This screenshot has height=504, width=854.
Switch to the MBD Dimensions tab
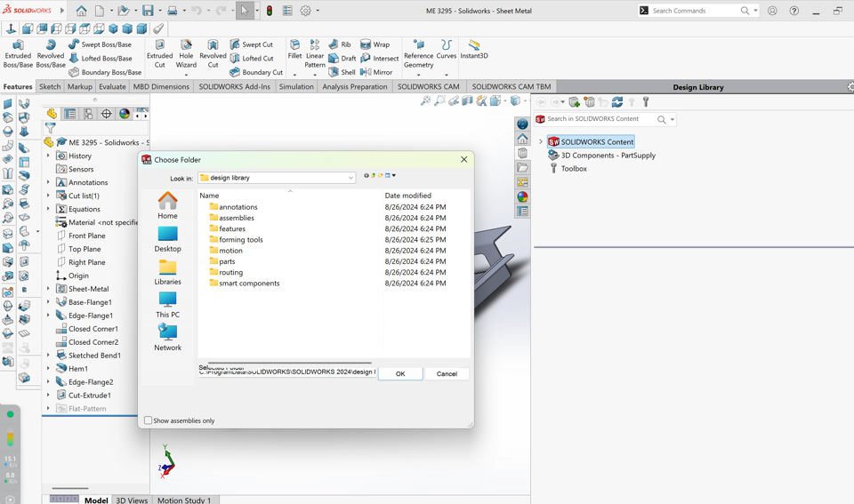point(161,86)
